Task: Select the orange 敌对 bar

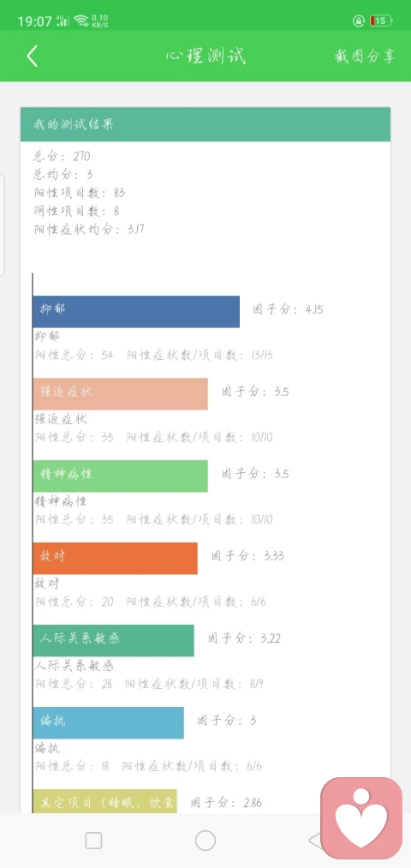Action: coord(115,558)
